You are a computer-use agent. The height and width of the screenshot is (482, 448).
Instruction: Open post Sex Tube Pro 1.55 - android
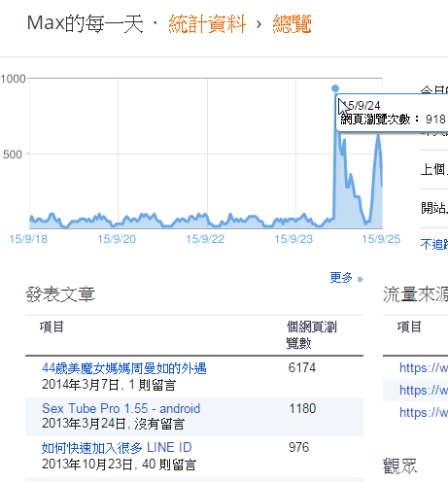pos(121,408)
